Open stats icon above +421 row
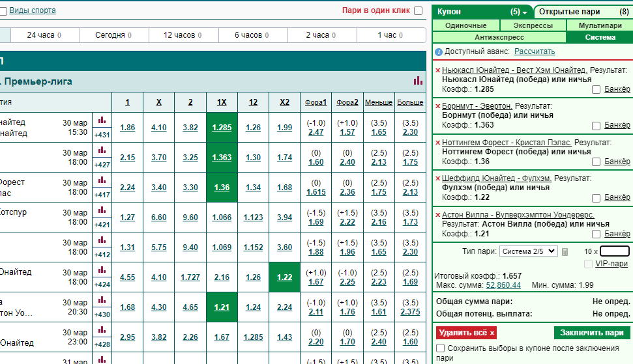The image size is (633, 364). [x=102, y=210]
